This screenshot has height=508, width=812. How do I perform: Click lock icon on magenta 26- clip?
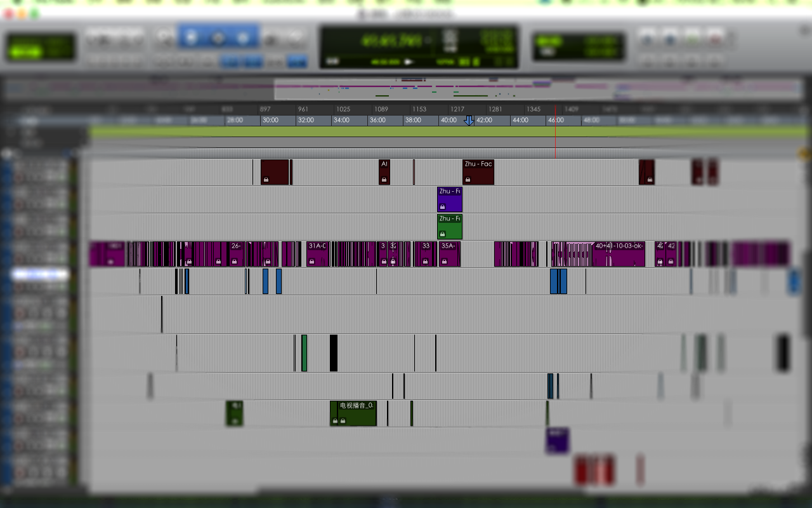click(233, 262)
